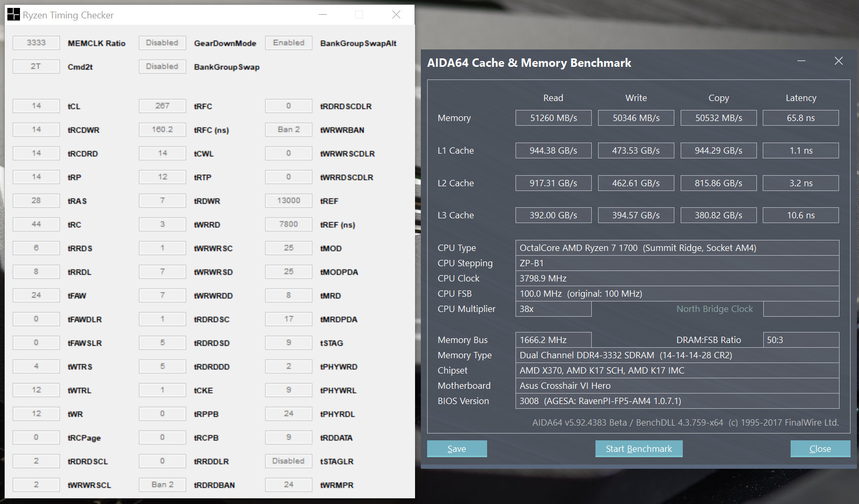Click the tRFC (ns) field showing 160.2
The width and height of the screenshot is (859, 504).
(163, 129)
